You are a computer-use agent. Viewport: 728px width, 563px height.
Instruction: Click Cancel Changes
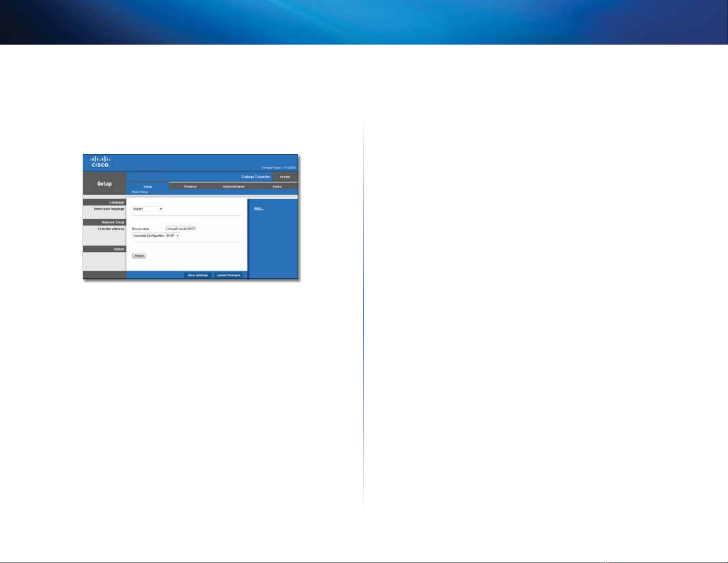[228, 275]
